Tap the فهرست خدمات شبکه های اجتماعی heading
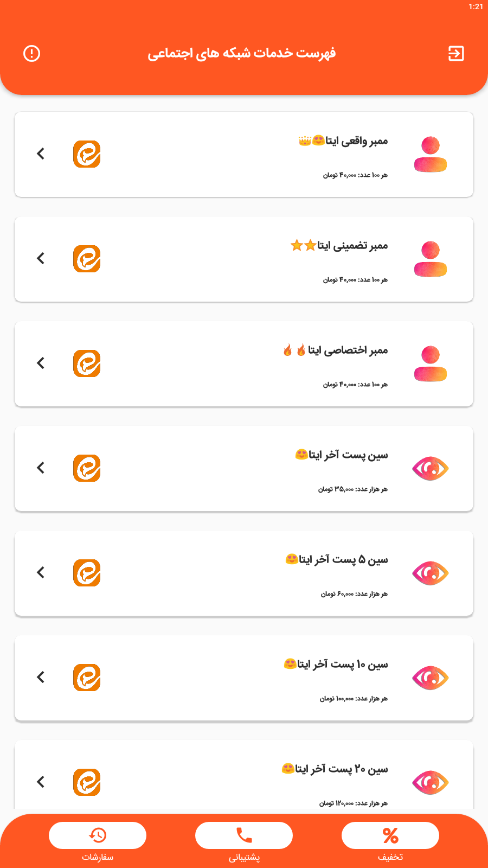This screenshot has width=488, height=868. pos(242,53)
